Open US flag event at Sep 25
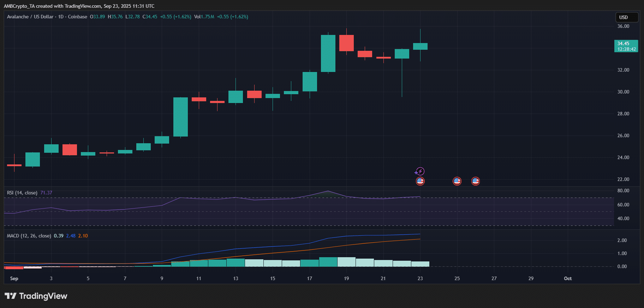 pos(457,181)
